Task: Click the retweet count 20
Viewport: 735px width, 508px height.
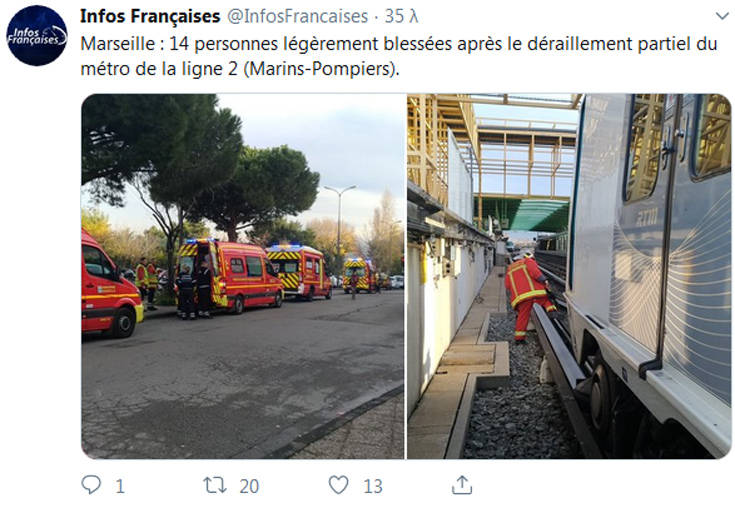Action: point(249,486)
